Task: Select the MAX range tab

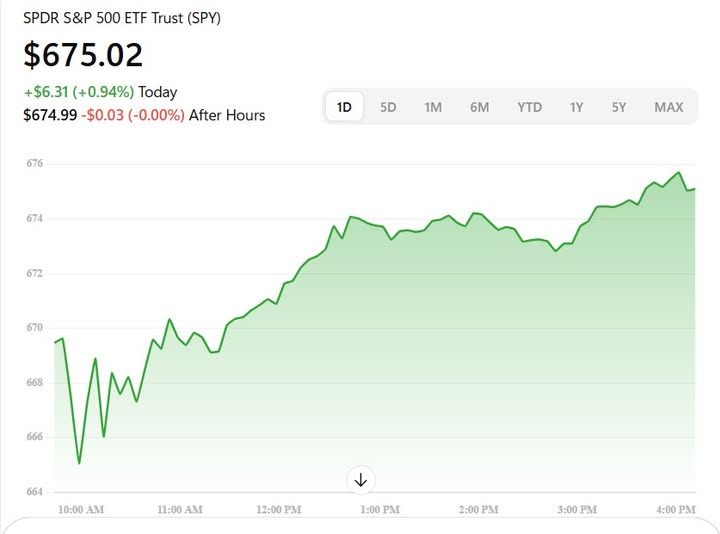Action: 668,107
